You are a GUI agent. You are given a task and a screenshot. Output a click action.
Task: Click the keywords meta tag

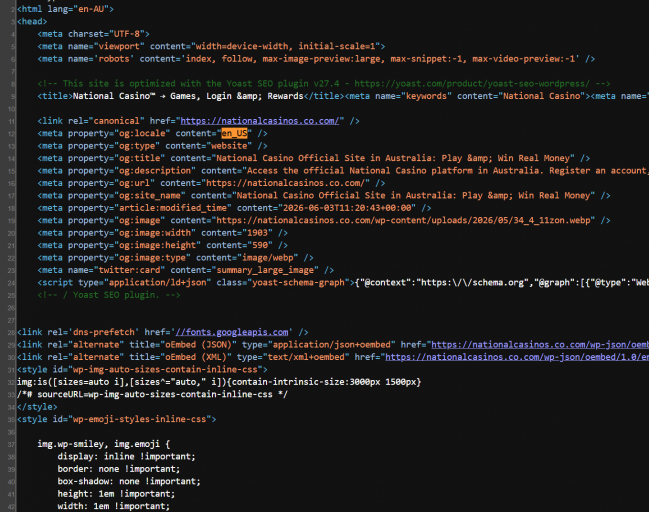[468, 96]
